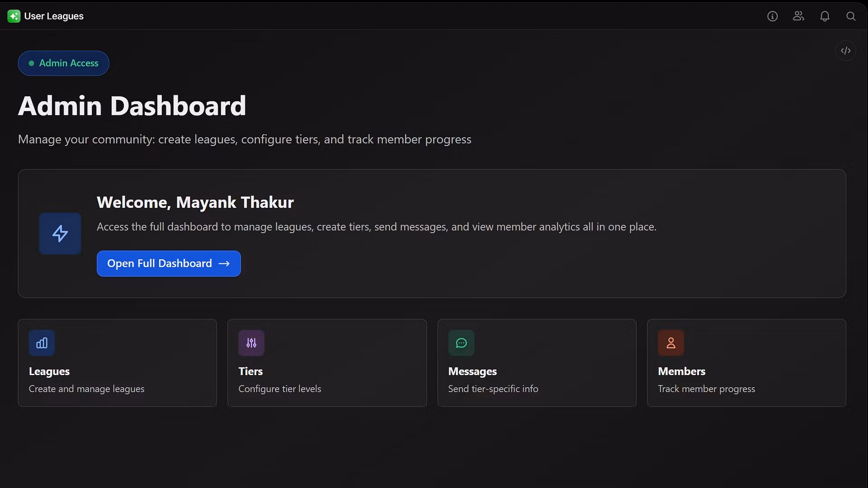
Task: Click the search magnifier icon
Action: point(851,16)
